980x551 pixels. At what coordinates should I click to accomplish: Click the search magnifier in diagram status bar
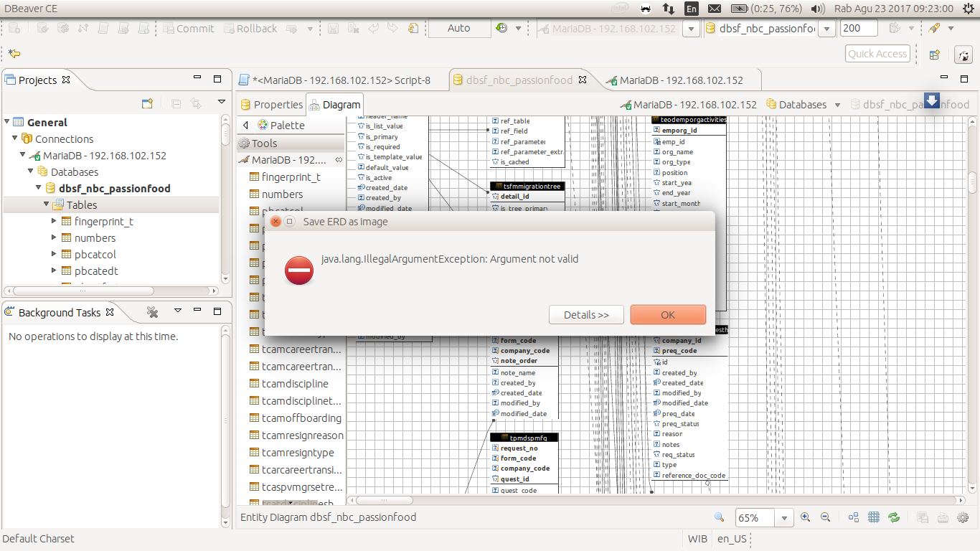click(x=720, y=517)
